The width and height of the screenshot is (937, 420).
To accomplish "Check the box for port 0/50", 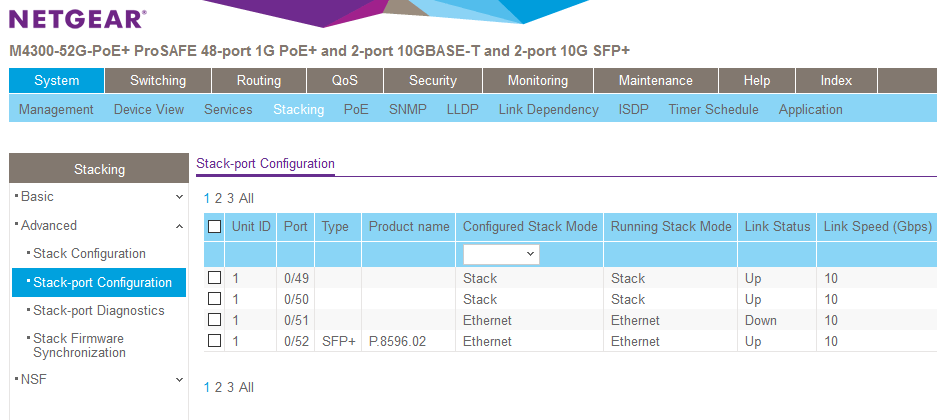I will click(214, 299).
